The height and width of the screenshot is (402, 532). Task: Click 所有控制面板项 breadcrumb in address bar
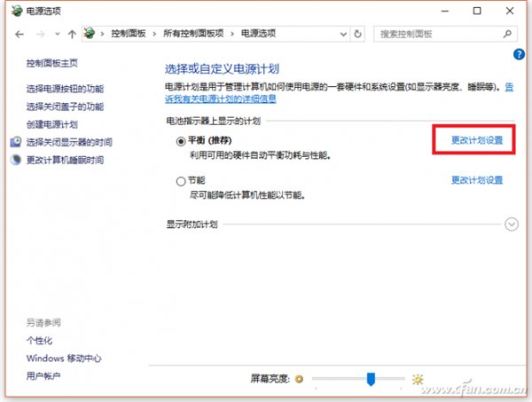click(x=192, y=34)
